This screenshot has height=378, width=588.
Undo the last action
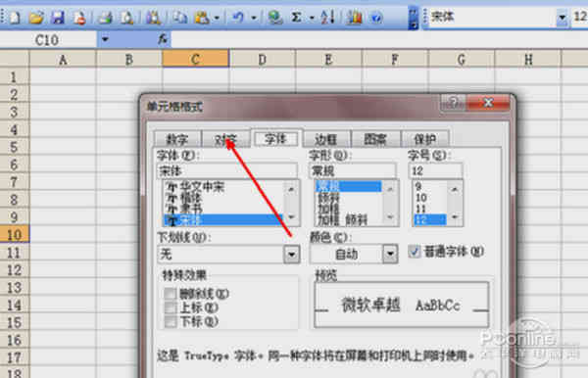(x=238, y=18)
